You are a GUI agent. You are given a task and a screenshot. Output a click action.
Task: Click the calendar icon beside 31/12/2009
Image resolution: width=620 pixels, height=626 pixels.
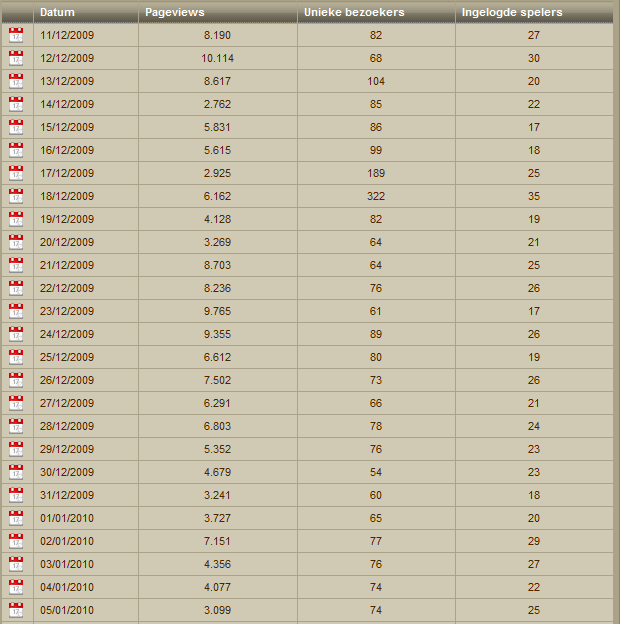tap(16, 495)
